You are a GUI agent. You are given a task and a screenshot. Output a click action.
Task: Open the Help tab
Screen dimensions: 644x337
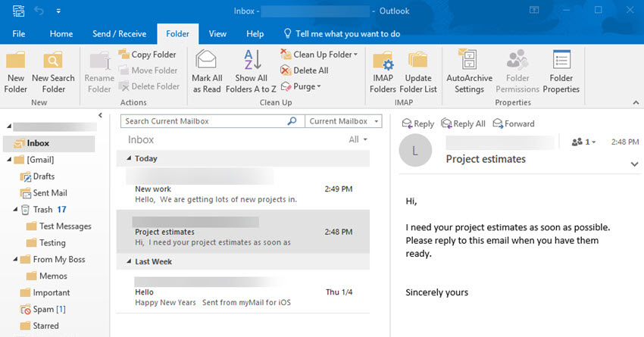coord(255,33)
